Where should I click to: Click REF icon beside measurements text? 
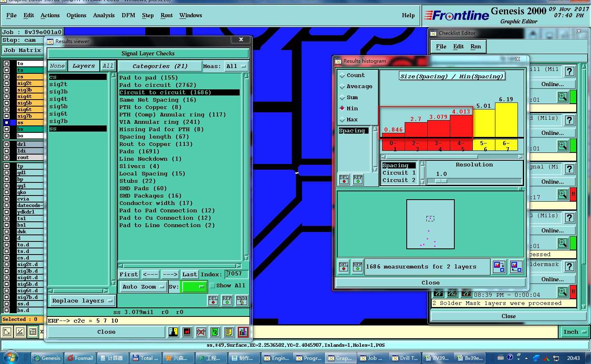coord(357,267)
